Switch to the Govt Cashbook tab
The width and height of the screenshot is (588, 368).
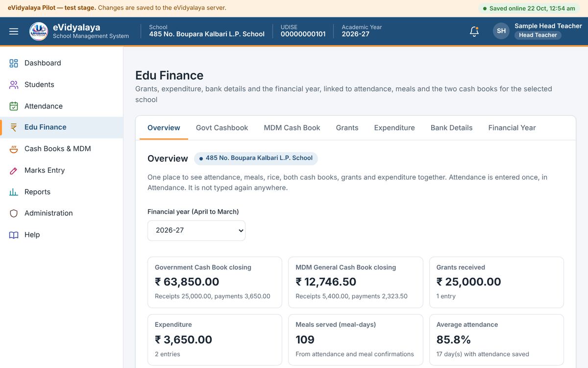point(222,128)
